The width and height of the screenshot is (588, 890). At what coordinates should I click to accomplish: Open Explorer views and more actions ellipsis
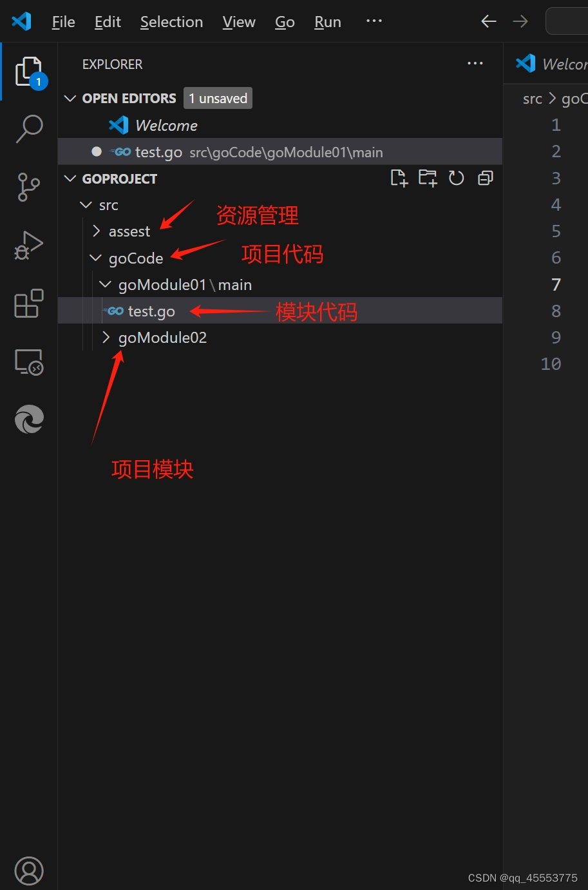tap(475, 63)
